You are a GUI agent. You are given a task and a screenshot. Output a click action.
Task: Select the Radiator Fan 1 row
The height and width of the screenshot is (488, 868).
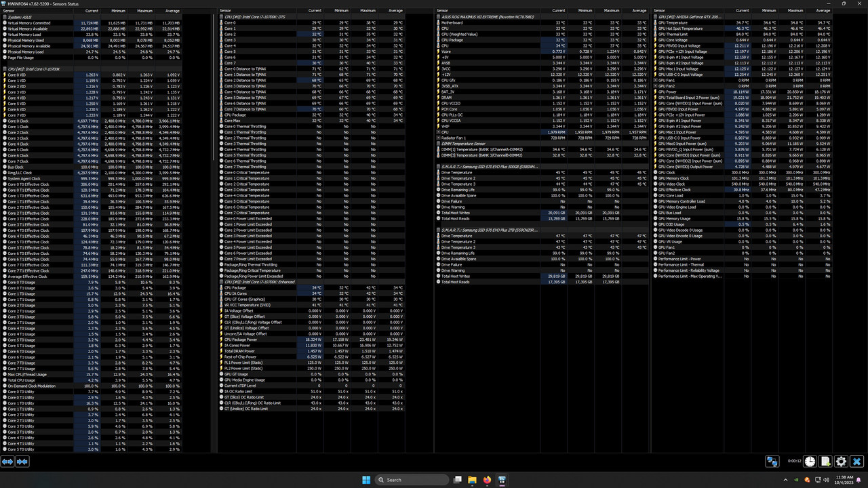[542, 138]
